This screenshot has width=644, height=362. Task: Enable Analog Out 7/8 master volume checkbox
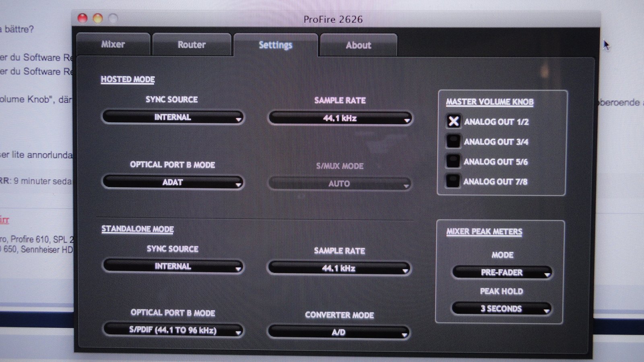[452, 181]
